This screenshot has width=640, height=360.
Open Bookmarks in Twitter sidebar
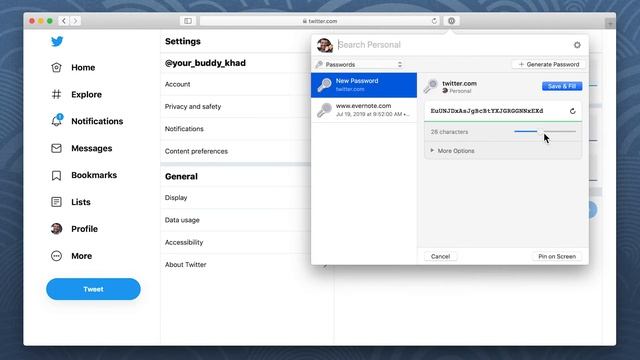[94, 175]
